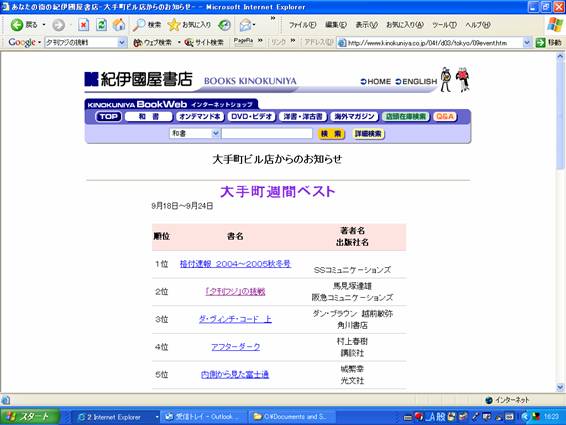Expand the Back button history arrow
This screenshot has height=425, width=566.
coord(44,25)
